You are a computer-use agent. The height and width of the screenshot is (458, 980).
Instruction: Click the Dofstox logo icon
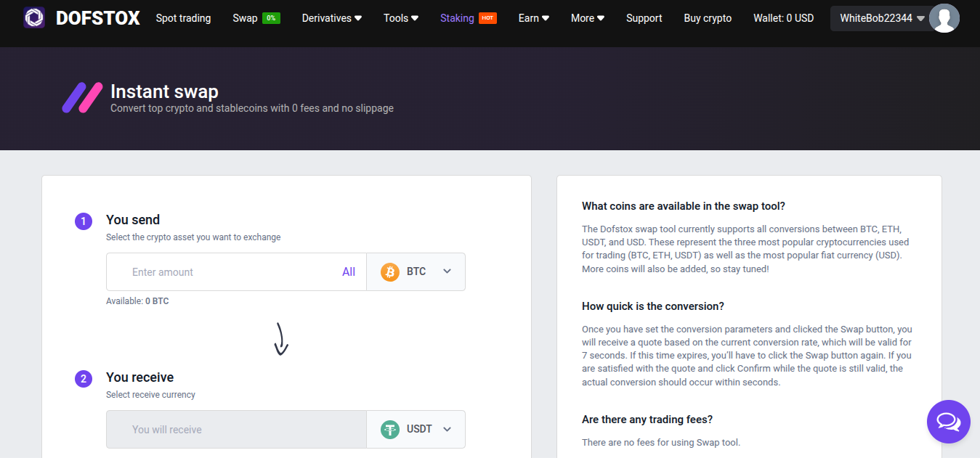[x=34, y=18]
